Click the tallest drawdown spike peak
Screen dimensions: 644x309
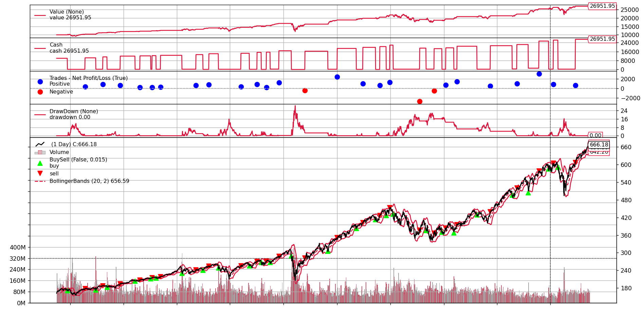[295, 106]
